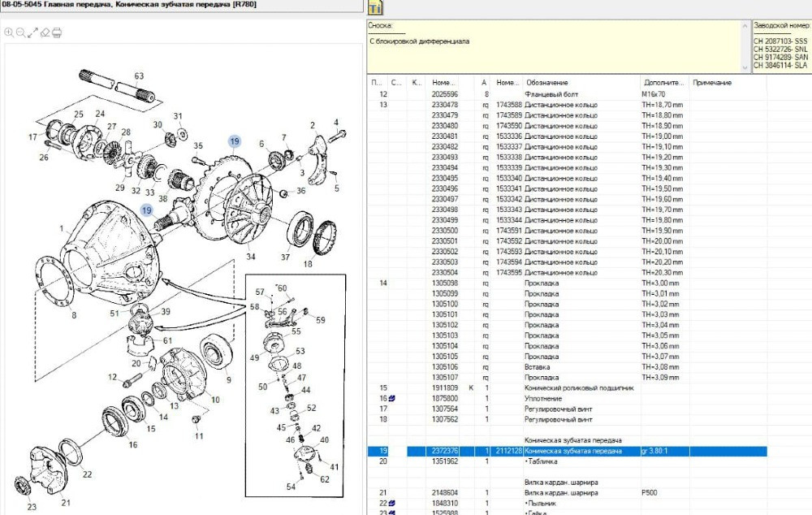This screenshot has width=812, height=515.
Task: Print the diagram with the printer icon
Action: [58, 32]
